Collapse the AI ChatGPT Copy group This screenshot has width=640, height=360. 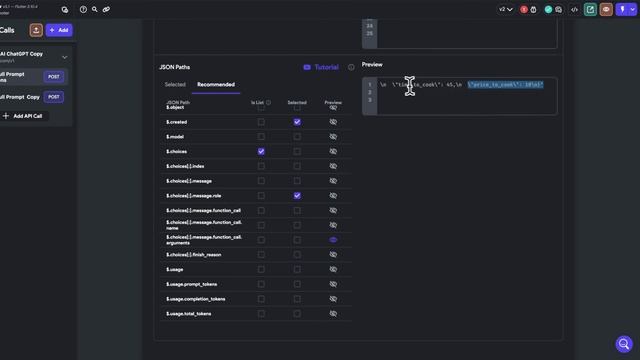(64, 57)
